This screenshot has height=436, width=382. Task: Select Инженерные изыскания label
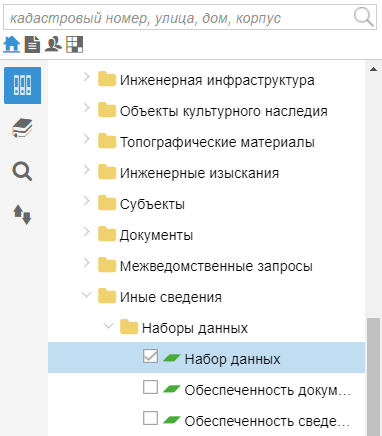pyautogui.click(x=199, y=173)
